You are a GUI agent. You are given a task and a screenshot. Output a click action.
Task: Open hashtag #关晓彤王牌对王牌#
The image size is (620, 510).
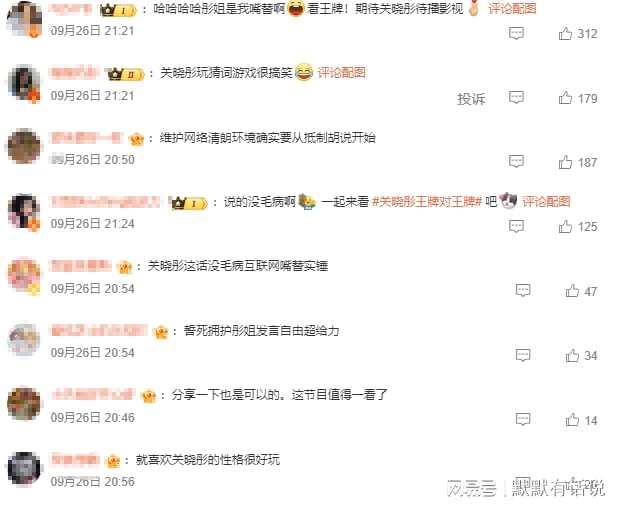point(427,202)
